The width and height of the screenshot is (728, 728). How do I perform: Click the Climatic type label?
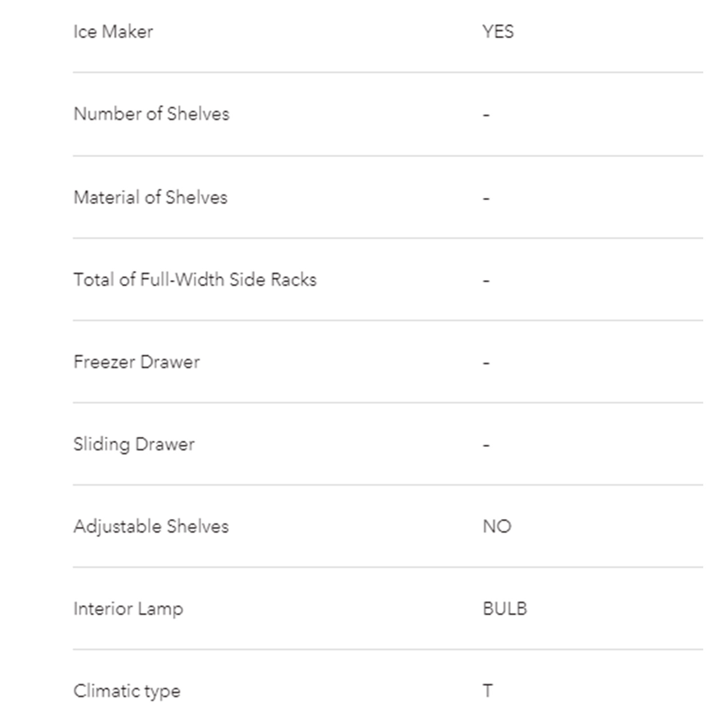(127, 691)
